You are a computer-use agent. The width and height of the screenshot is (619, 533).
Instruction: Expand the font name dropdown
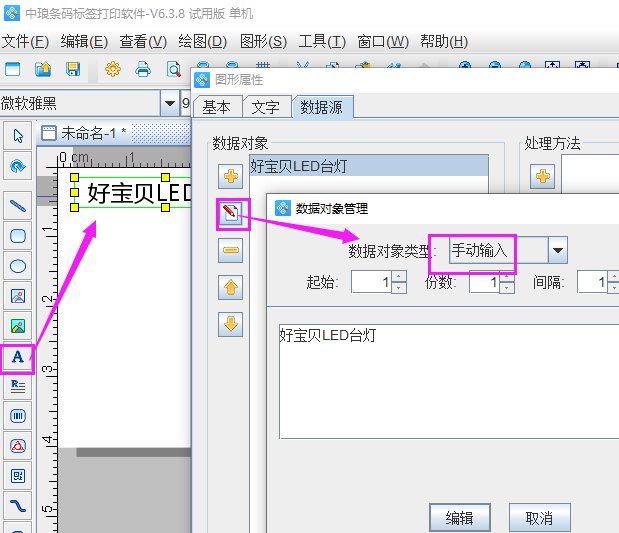point(168,104)
